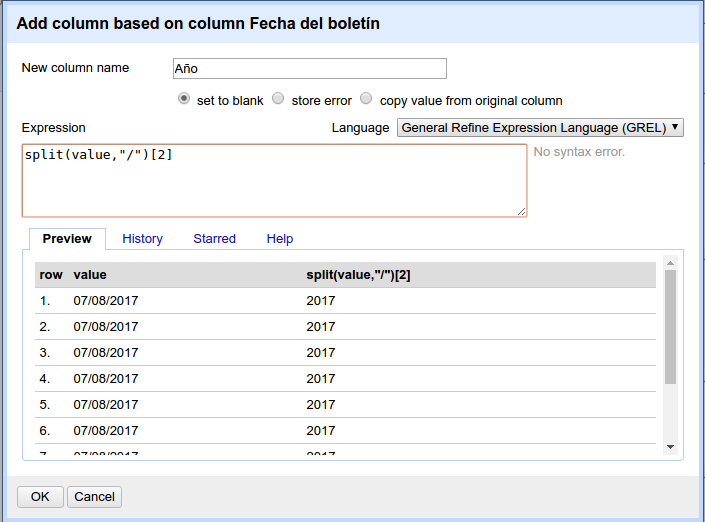
Task: Click inside the GREL expression text area
Action: click(x=274, y=181)
